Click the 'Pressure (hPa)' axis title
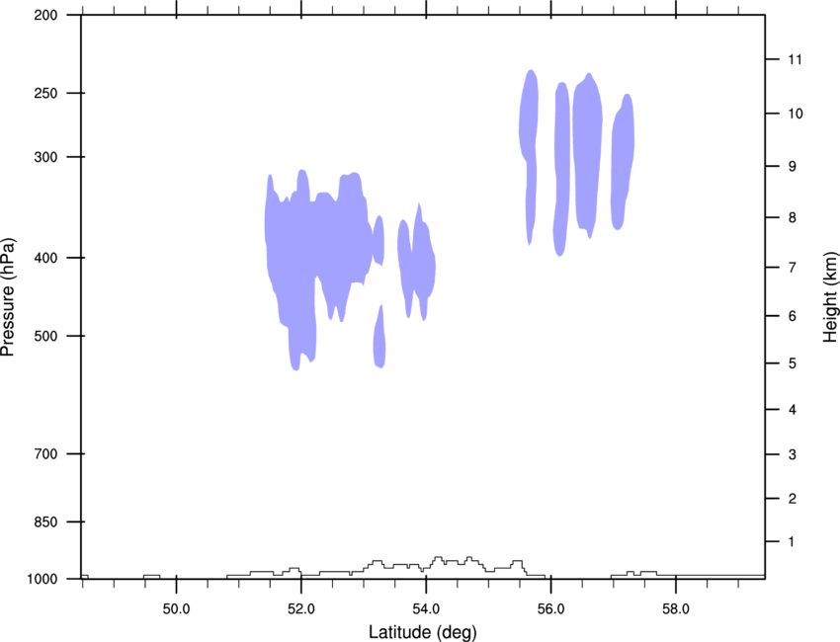 coord(8,296)
